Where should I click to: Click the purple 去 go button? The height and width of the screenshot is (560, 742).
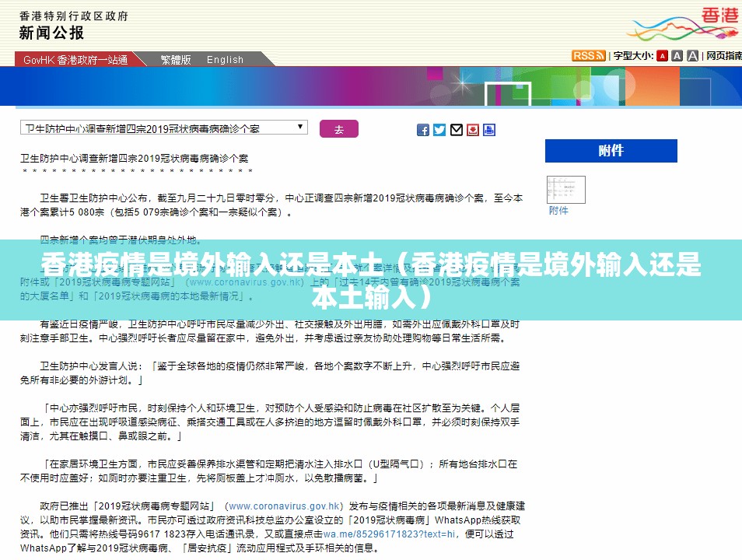pyautogui.click(x=339, y=129)
